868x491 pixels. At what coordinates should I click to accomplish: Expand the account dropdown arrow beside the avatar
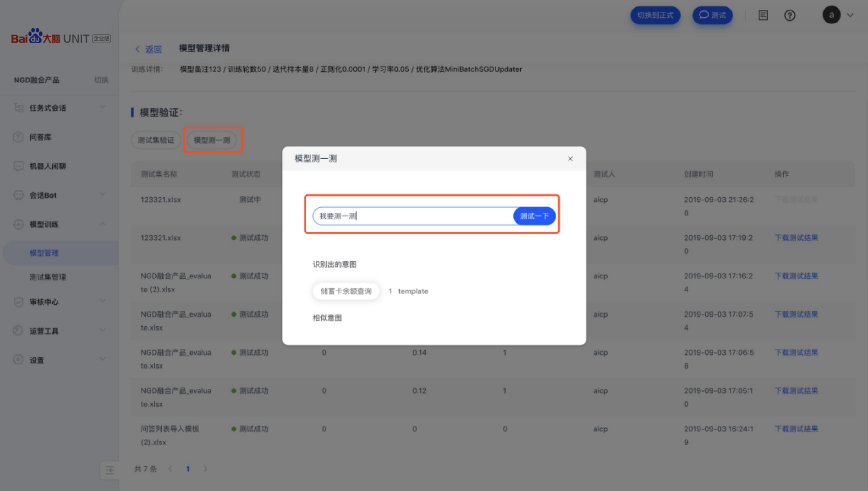pyautogui.click(x=851, y=15)
